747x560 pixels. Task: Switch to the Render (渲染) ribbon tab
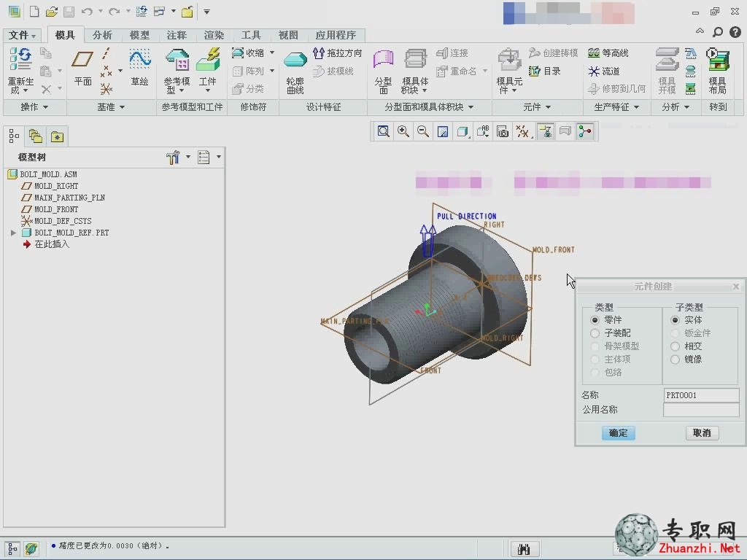214,35
